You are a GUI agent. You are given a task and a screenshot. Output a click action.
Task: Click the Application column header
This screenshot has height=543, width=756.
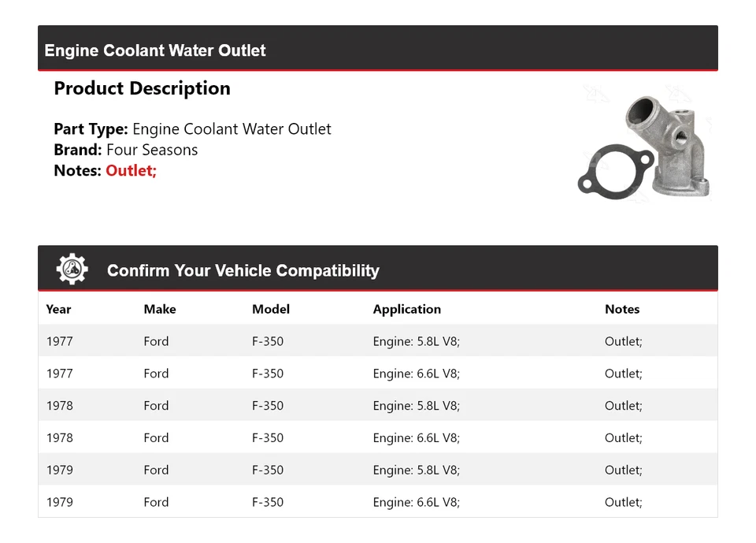406,309
